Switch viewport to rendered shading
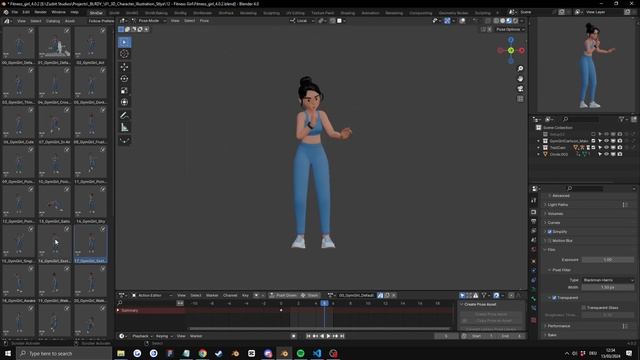 [515, 20]
